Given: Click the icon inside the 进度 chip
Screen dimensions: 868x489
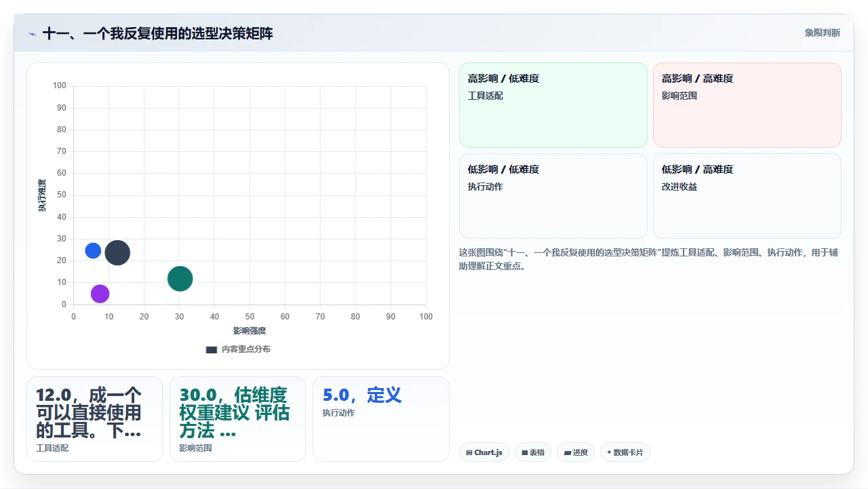Looking at the screenshot, I should click(x=567, y=452).
